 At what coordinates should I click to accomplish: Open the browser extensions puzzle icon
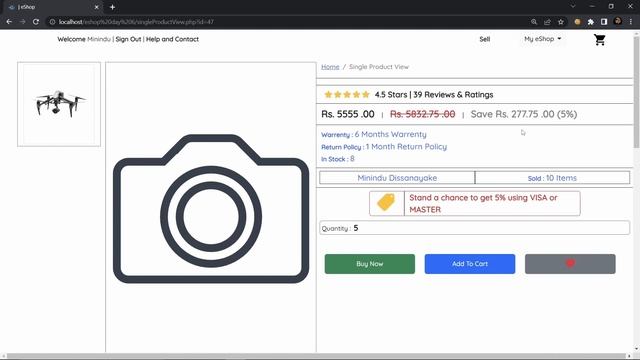point(591,22)
